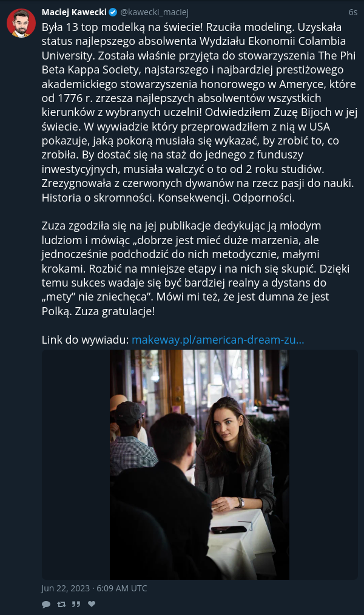Viewport: 364px width, 615px height.
Task: Click the Maciej Kawecki display name
Action: (74, 13)
